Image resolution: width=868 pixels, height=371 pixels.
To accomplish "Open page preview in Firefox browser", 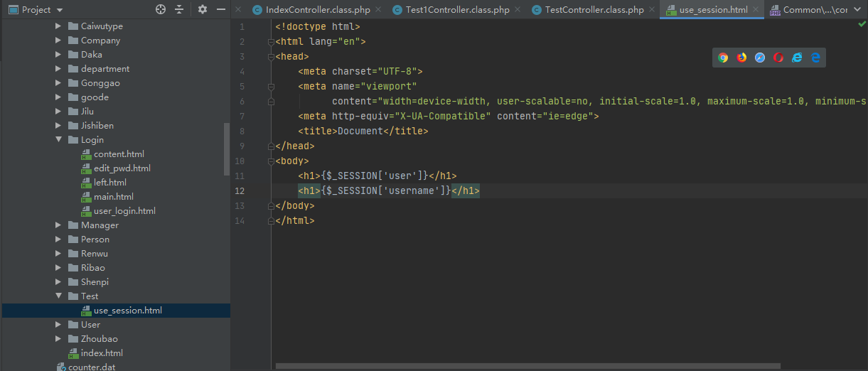I will (741, 58).
